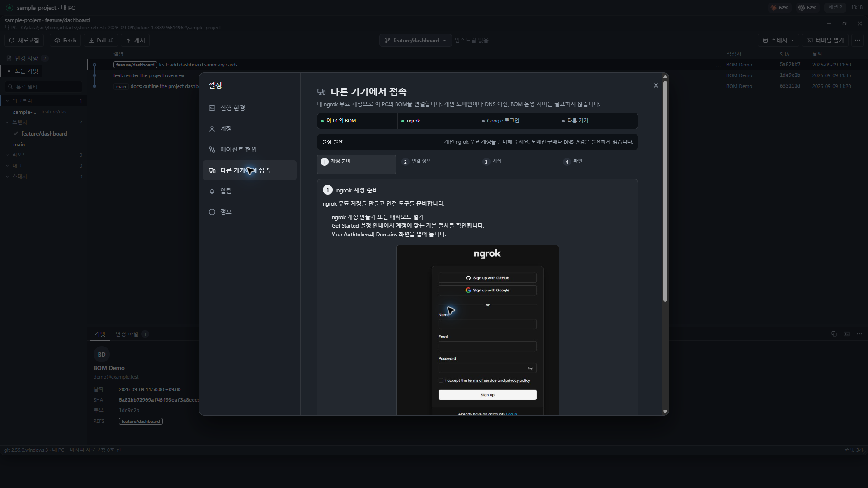This screenshot has height=488, width=868.
Task: Expand the 리모트 section
Action: [x=43, y=155]
